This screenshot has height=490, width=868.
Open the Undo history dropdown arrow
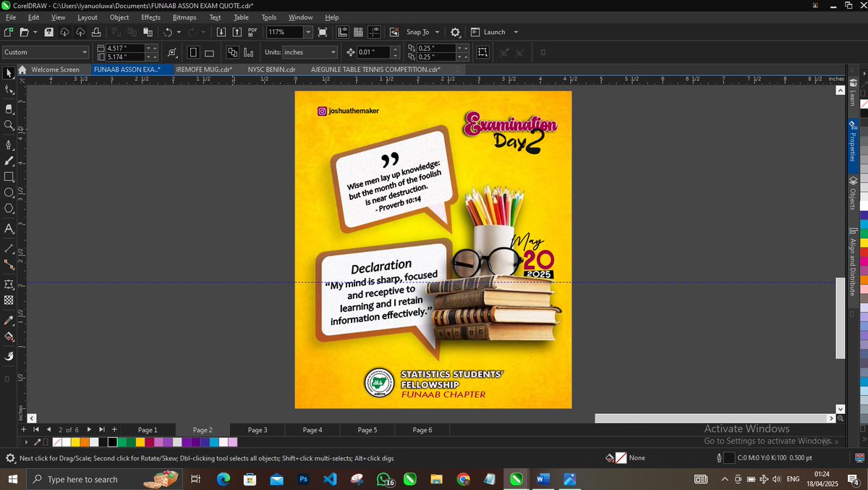pos(177,32)
